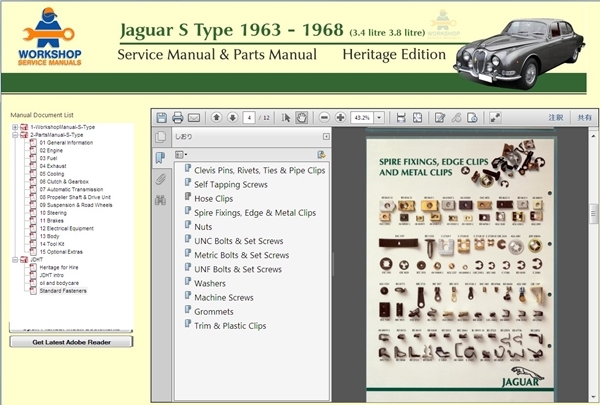Image resolution: width=600 pixels, height=405 pixels.
Task: Open oil and bodycare document
Action: click(59, 283)
